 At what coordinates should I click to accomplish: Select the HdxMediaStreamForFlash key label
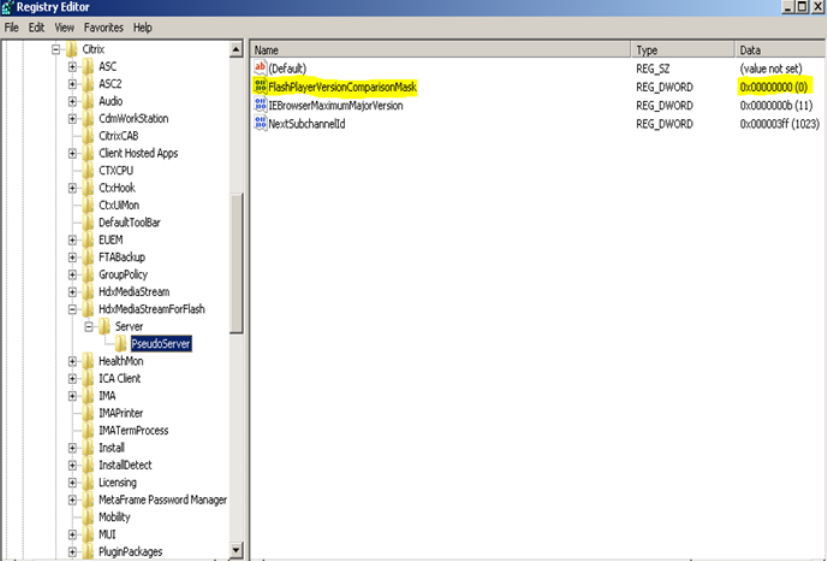[x=151, y=309]
